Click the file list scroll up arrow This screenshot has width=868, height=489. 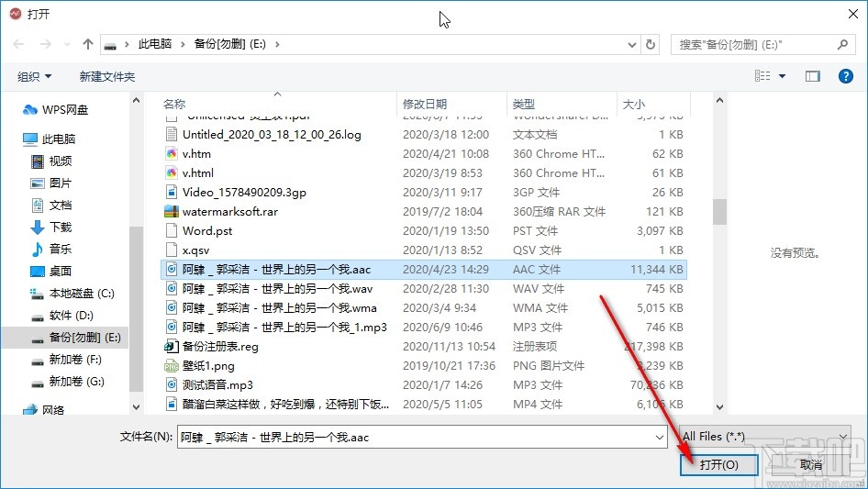pos(719,100)
